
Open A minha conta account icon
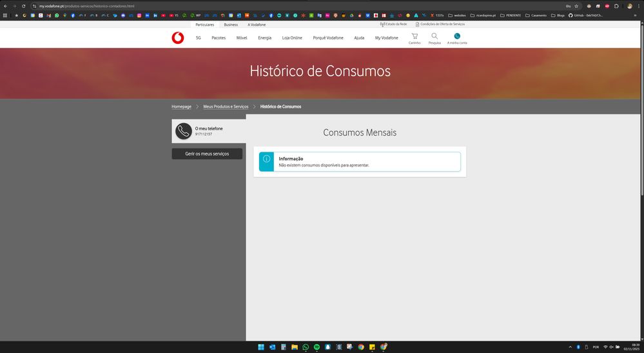pyautogui.click(x=457, y=39)
